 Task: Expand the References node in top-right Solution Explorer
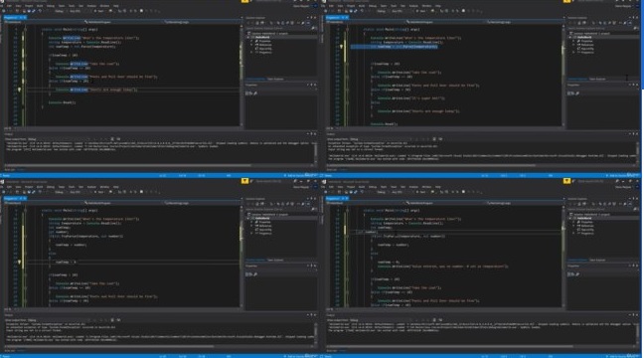click(573, 45)
